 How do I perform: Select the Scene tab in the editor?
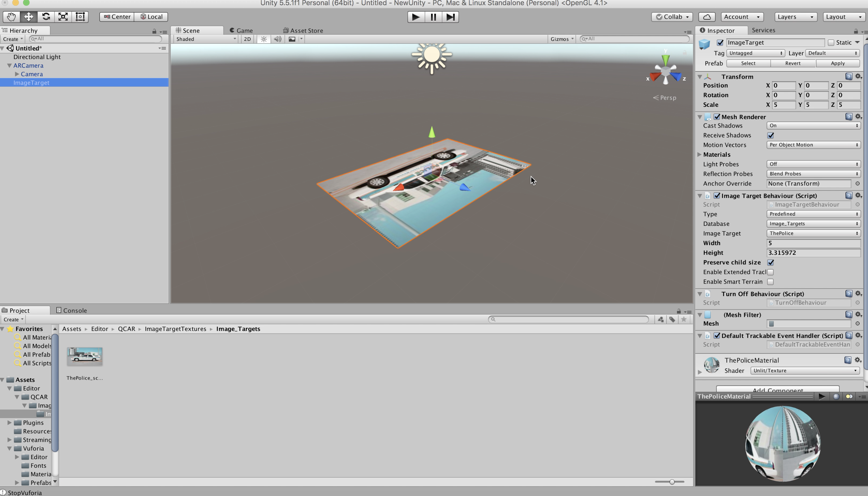[191, 30]
